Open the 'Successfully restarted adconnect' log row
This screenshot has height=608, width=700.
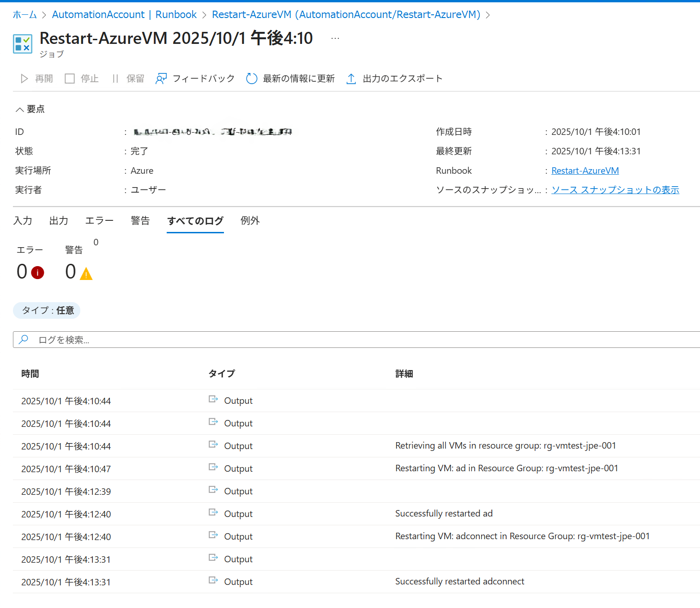click(x=459, y=582)
